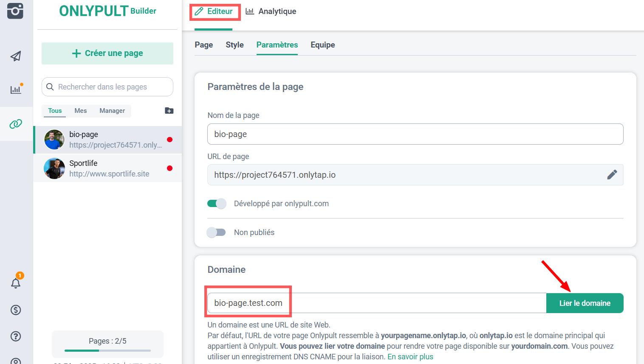Open the 'En savoir plus' link

click(x=410, y=357)
